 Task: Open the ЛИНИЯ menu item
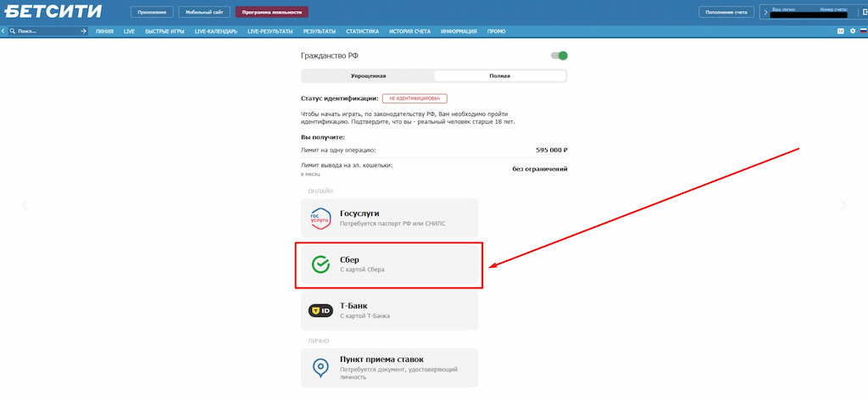[104, 31]
